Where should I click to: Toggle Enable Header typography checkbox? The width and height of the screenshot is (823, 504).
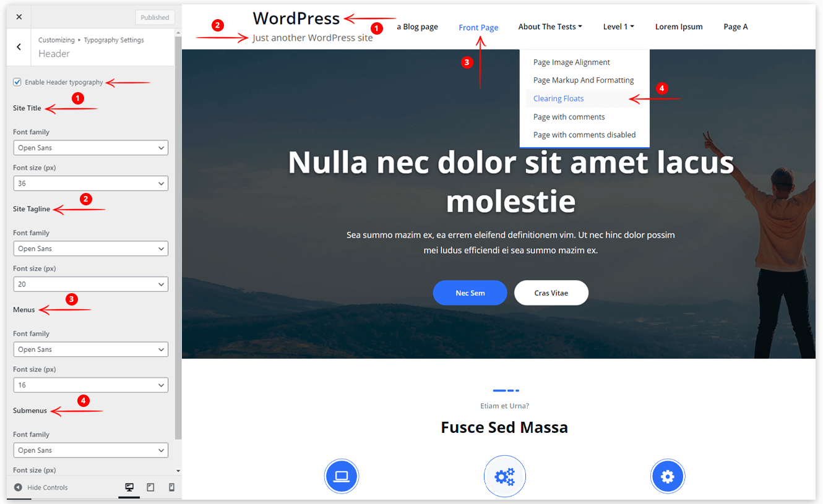point(17,82)
